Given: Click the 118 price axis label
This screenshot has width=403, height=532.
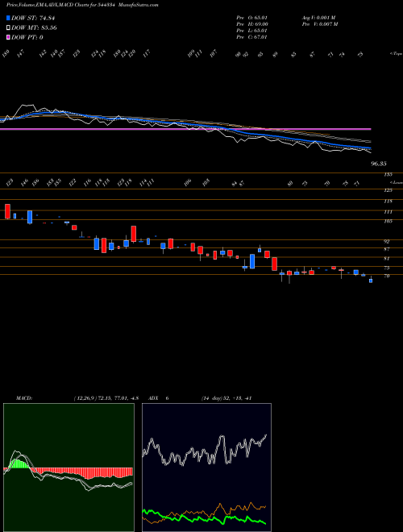Looking at the screenshot, I should click(388, 202).
